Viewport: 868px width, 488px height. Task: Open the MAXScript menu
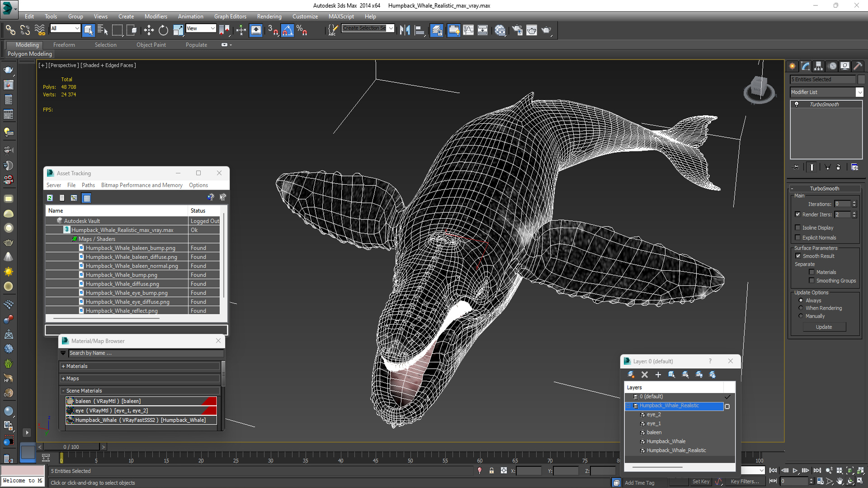(341, 16)
